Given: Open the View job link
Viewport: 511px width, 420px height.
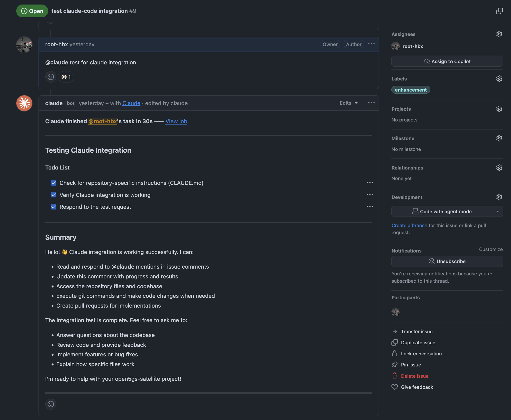Looking at the screenshot, I should point(176,121).
